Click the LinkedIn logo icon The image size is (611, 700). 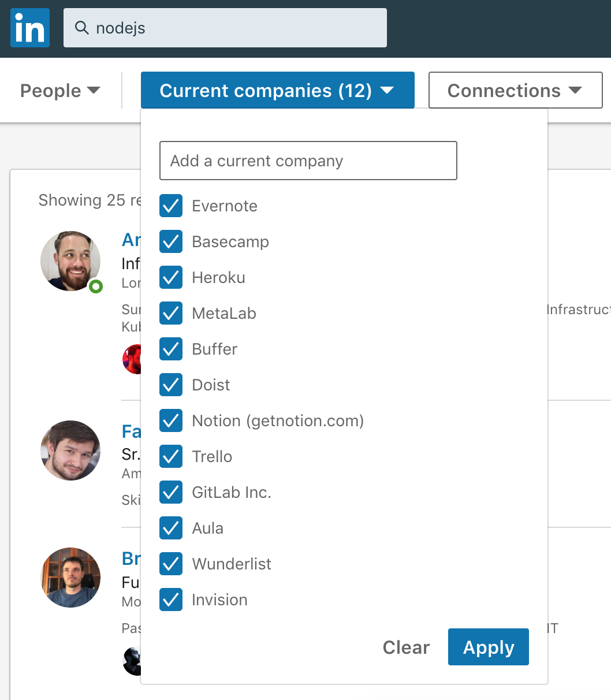(x=30, y=28)
